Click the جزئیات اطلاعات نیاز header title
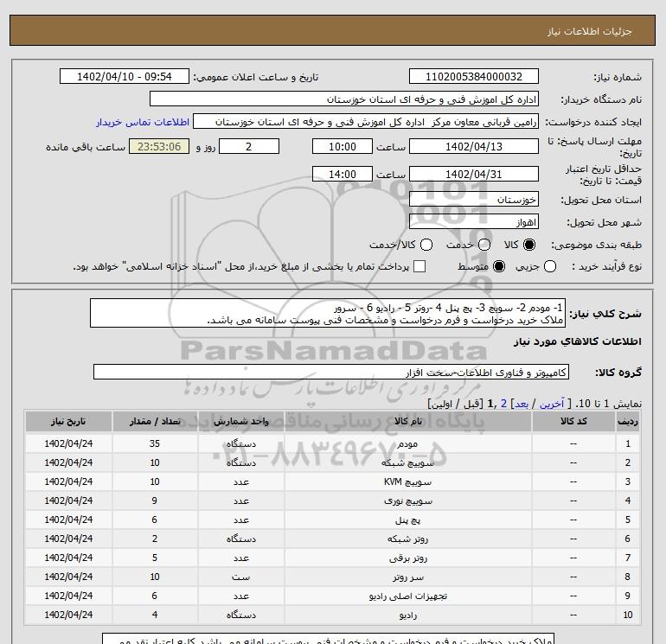The image size is (666, 644). tap(590, 32)
